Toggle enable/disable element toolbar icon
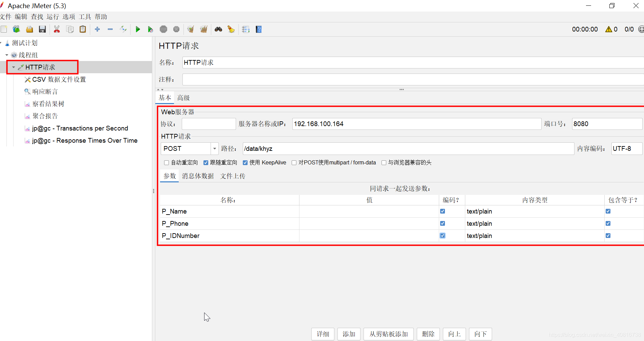Image resolution: width=644 pixels, height=341 pixels. tap(123, 29)
